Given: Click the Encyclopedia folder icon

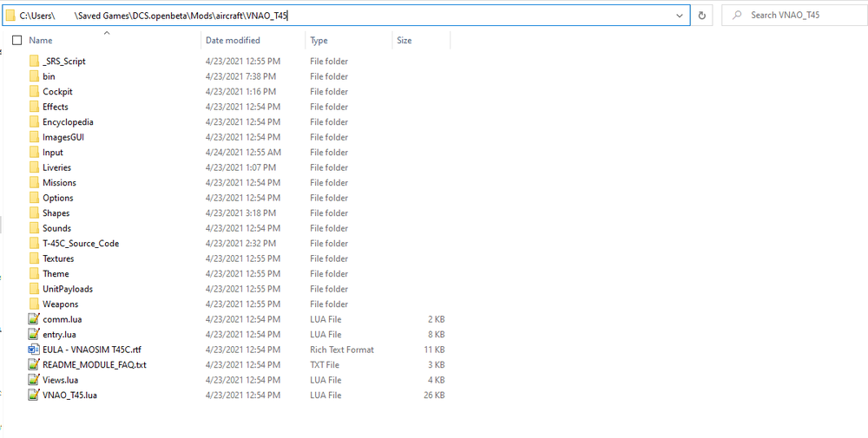Looking at the screenshot, I should point(34,122).
